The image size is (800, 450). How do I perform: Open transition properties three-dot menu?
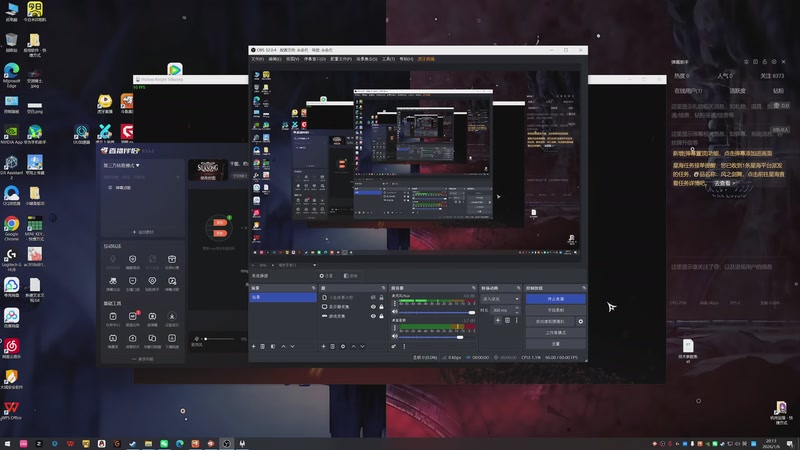click(516, 320)
